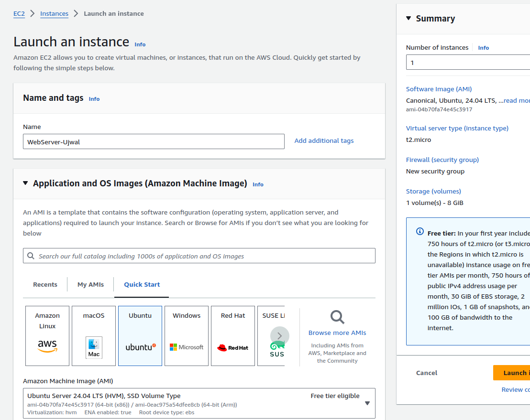Collapse the Application and OS Images section
The width and height of the screenshot is (530, 420).
click(25, 183)
